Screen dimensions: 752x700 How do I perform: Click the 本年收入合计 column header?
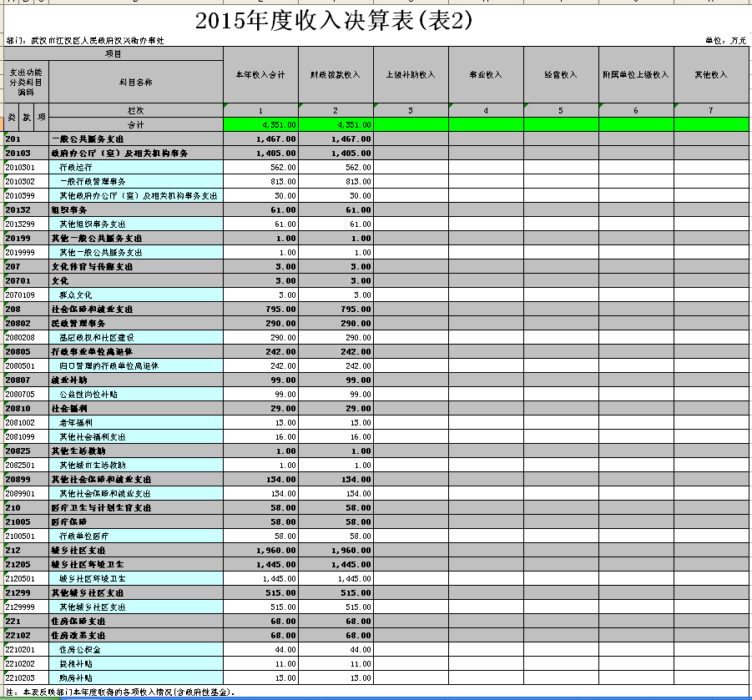(260, 75)
